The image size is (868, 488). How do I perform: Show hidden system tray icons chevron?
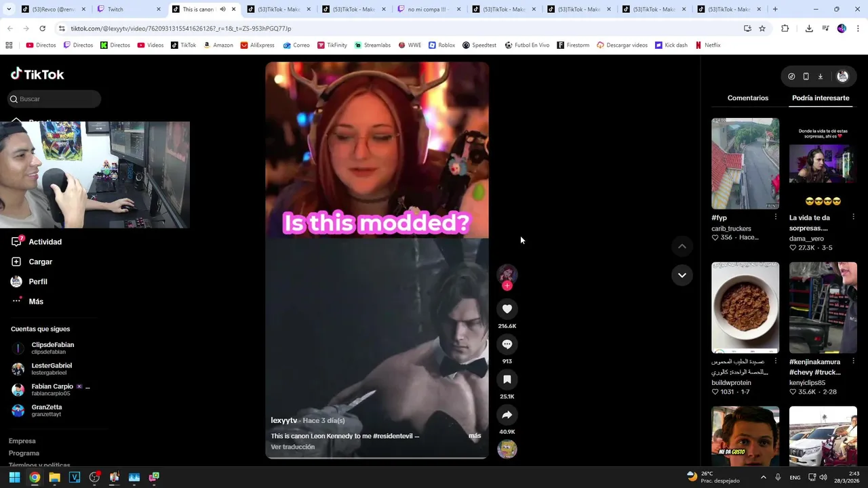click(763, 477)
